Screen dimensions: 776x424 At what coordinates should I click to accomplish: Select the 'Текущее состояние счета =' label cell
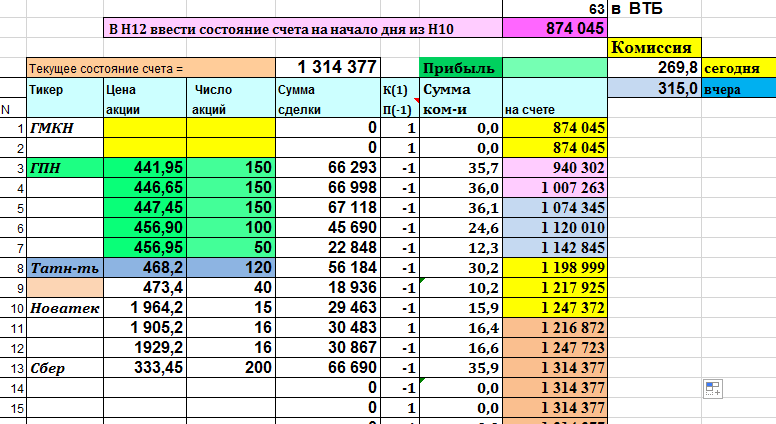[151, 68]
